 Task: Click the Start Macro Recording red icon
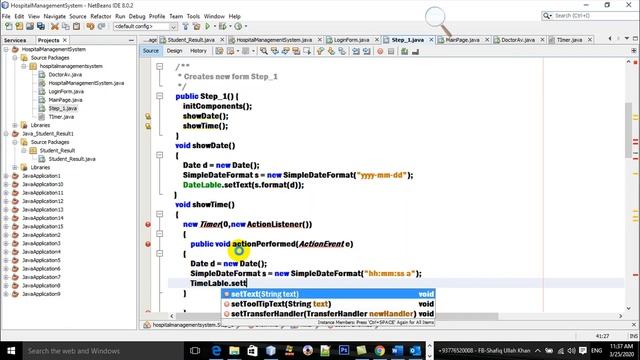[x=380, y=51]
